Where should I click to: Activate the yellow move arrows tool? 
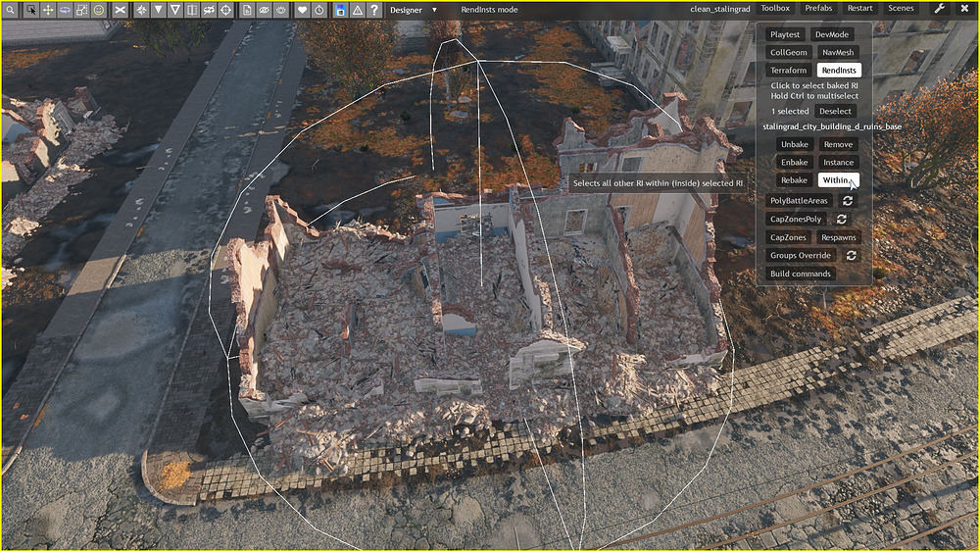(x=47, y=10)
